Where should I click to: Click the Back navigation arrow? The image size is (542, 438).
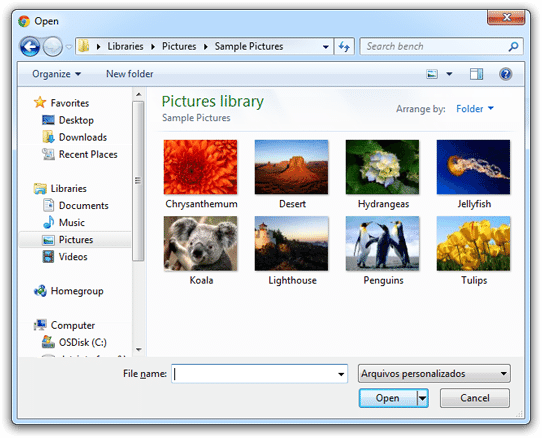tap(30, 46)
